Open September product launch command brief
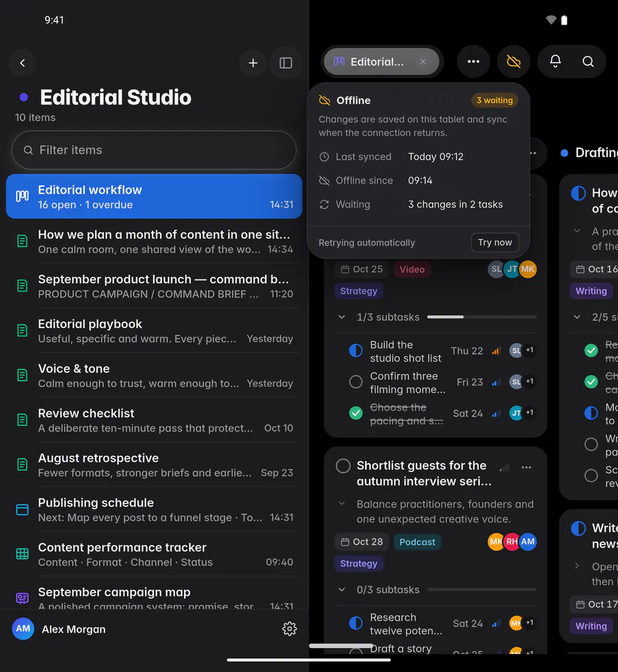Image resolution: width=618 pixels, height=672 pixels. point(154,286)
